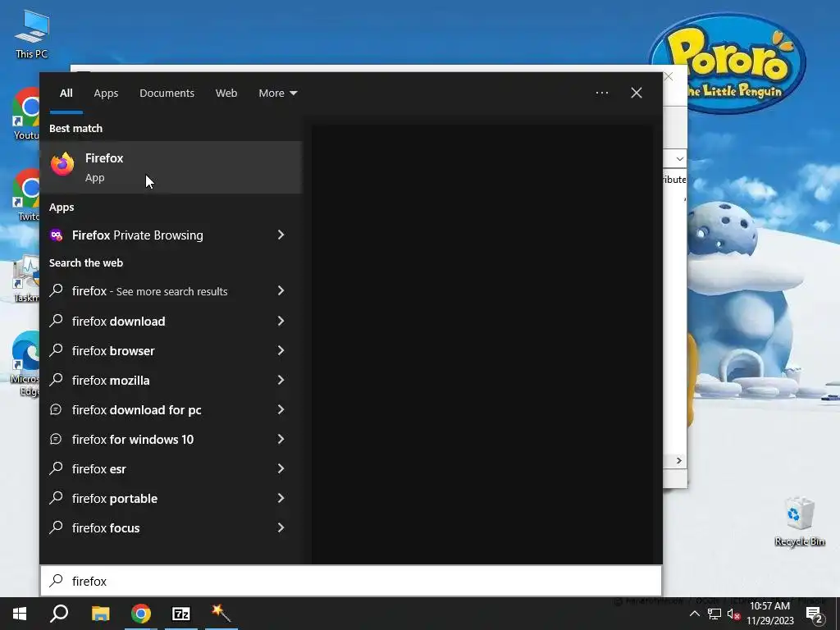
Task: Open the clock showing 10:57 AM
Action: (769, 614)
